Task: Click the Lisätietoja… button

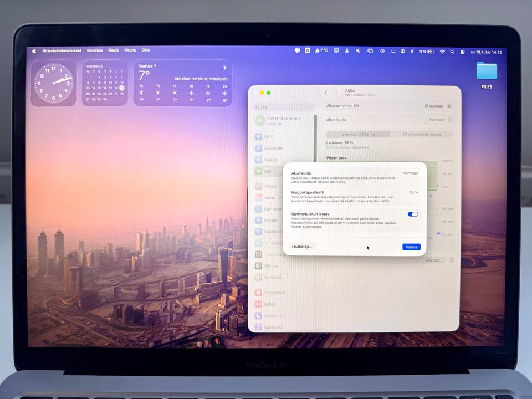Action: pos(302,246)
